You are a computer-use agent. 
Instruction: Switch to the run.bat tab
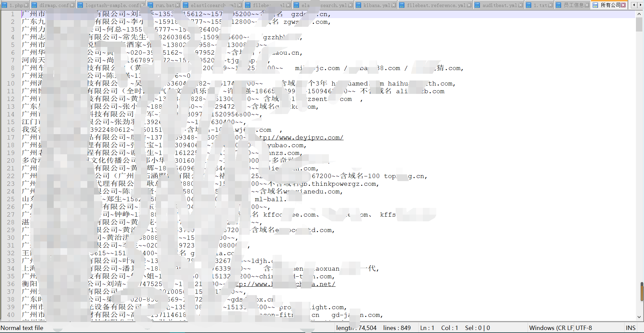[164, 5]
